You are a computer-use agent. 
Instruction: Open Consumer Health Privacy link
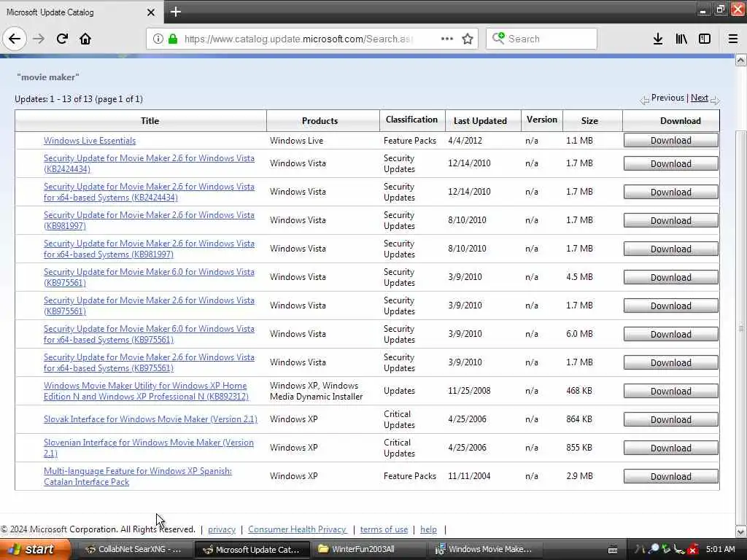(298, 529)
